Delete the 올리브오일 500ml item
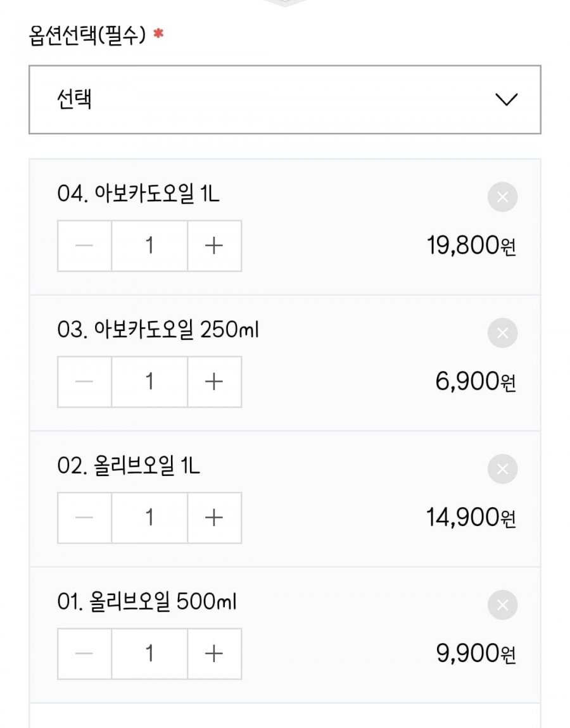 click(502, 605)
